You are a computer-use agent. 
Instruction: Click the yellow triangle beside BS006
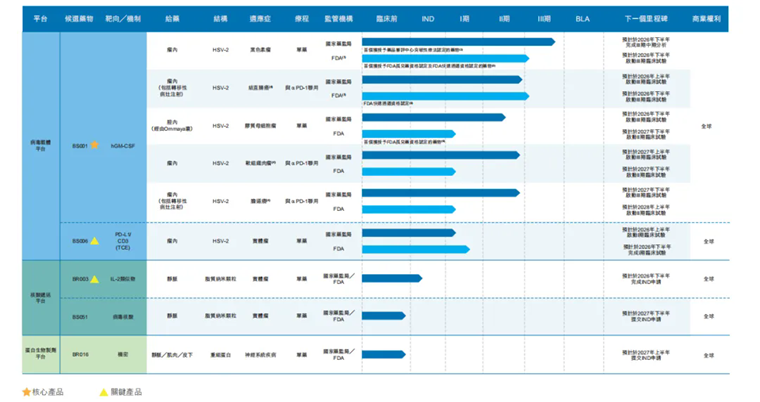coord(95,241)
